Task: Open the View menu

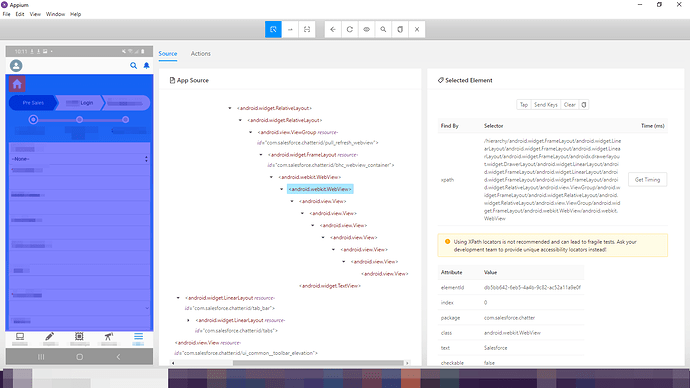Action: click(35, 14)
